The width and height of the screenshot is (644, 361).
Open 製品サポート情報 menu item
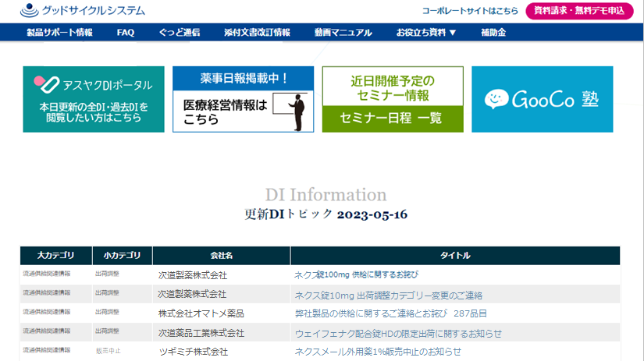click(59, 33)
